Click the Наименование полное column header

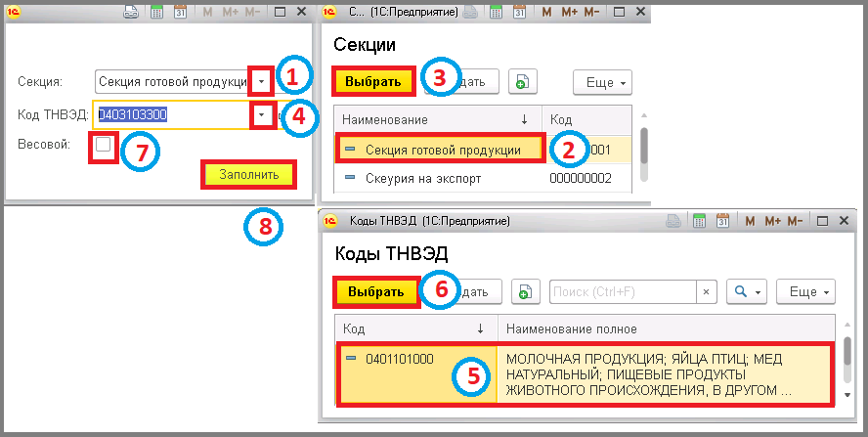coord(667,329)
